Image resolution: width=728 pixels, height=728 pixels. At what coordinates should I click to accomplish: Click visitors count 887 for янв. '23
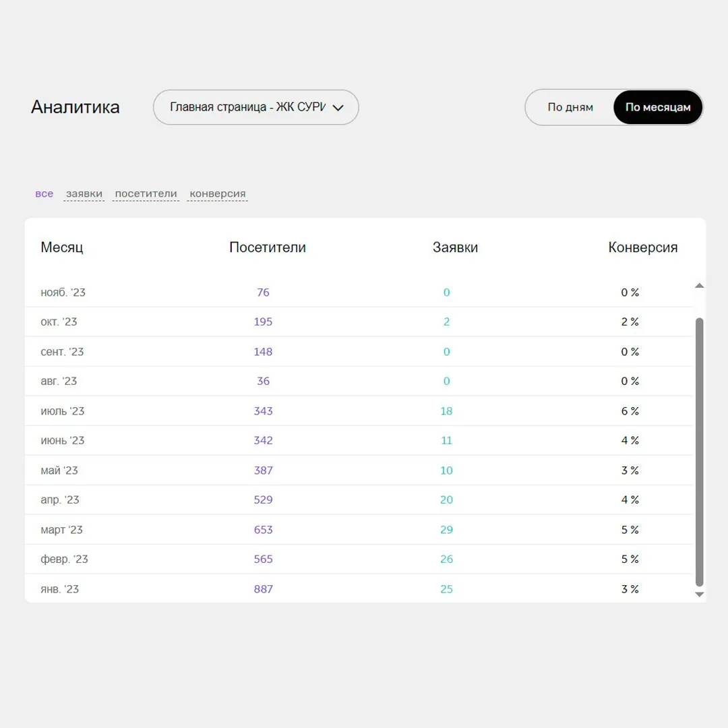(263, 589)
